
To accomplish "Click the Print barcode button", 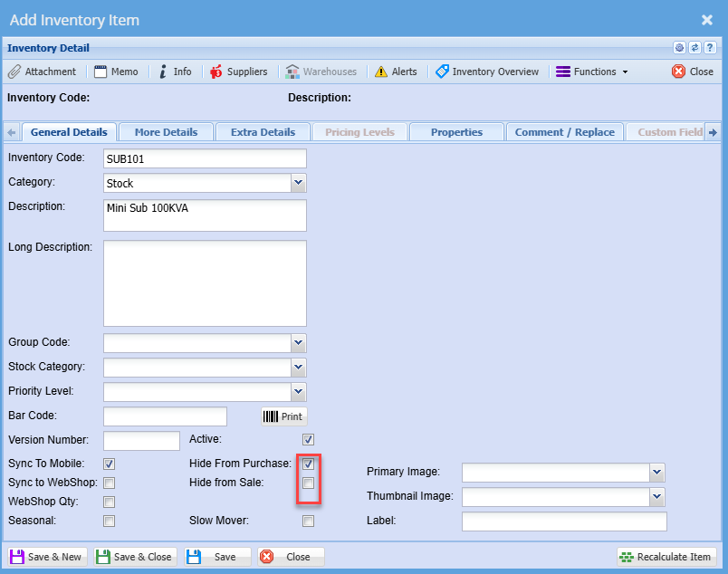I will coord(284,416).
